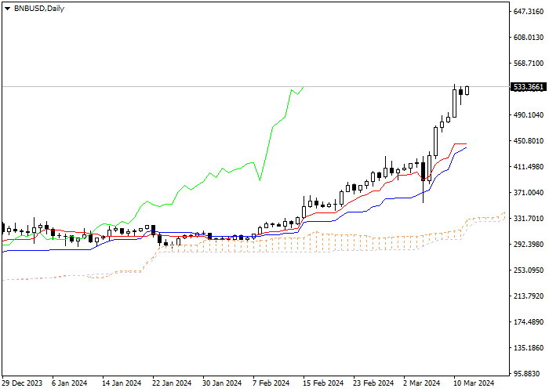Open the BNBUSD,Daily chart dropdown arrow
549x392 pixels.
pos(7,9)
